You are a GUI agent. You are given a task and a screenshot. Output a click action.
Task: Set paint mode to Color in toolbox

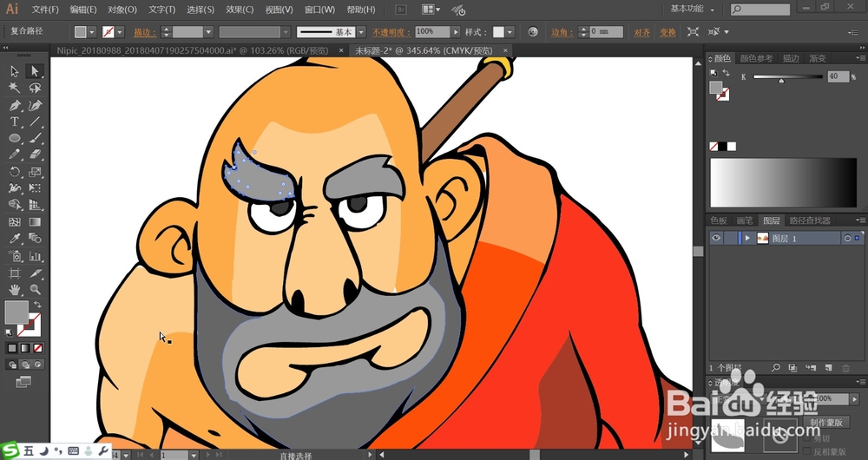(x=12, y=348)
